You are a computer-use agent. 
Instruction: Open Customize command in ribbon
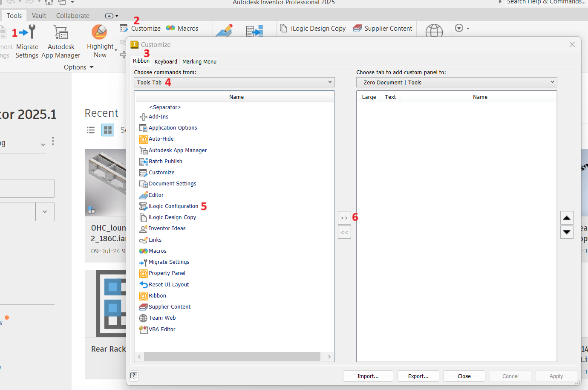coord(140,29)
